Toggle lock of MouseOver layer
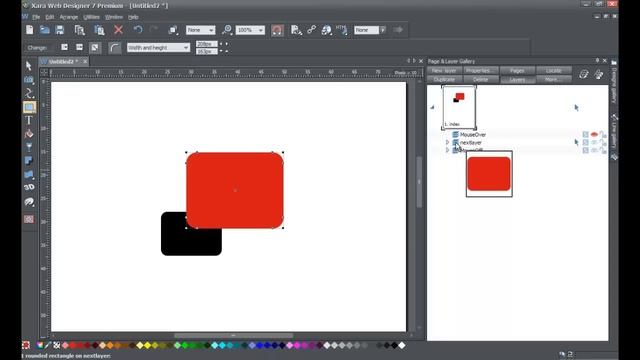Screen dimensions: 640x360 pos(603,134)
